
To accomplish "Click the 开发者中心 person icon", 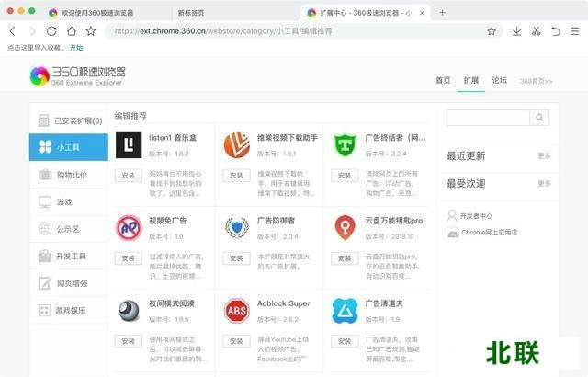I will [452, 216].
